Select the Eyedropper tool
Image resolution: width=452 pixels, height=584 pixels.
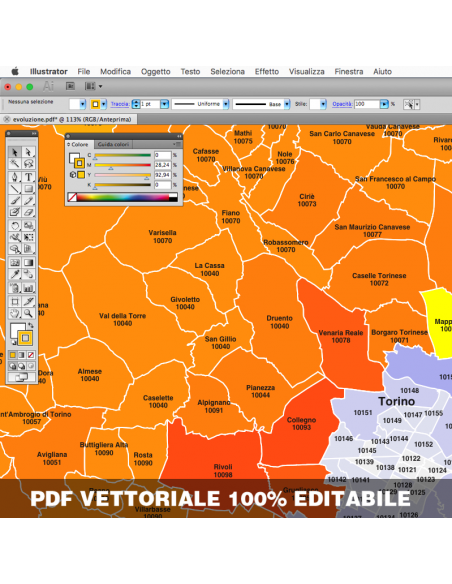[x=15, y=274]
